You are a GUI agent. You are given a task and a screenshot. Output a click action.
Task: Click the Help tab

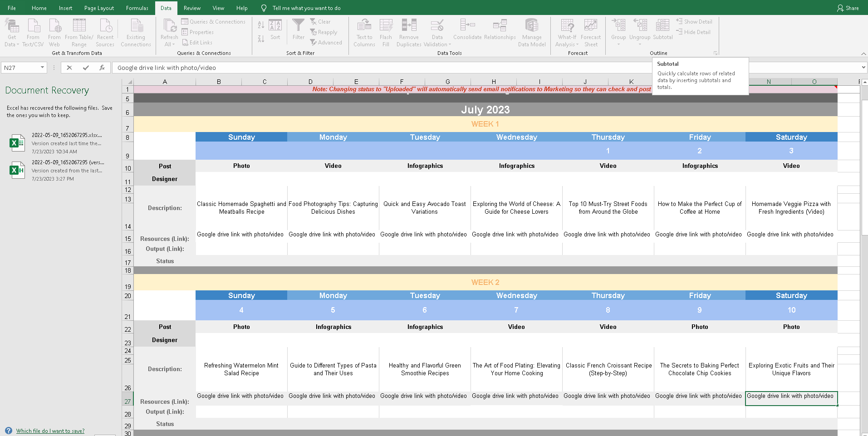[242, 8]
